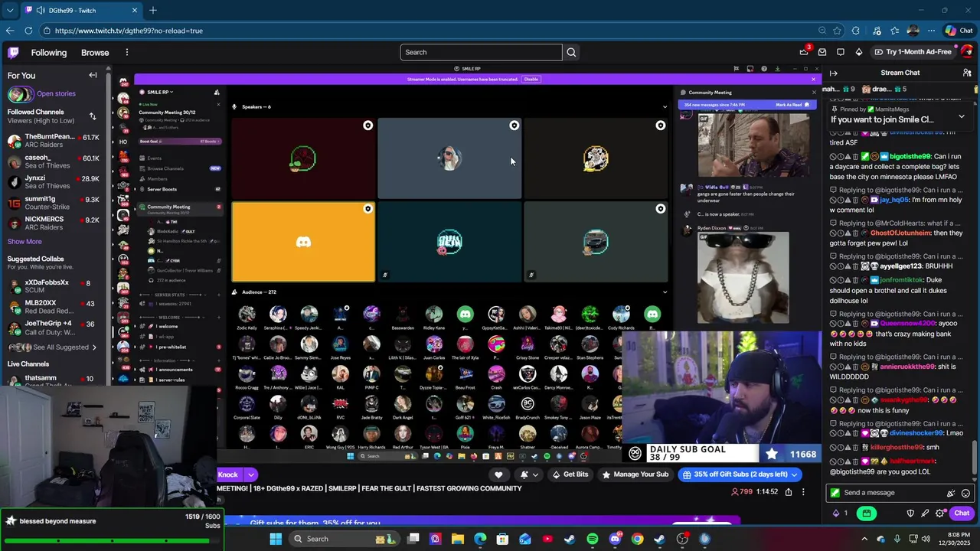The image size is (980, 551).
Task: Open emote picker in chat
Action: point(965,494)
